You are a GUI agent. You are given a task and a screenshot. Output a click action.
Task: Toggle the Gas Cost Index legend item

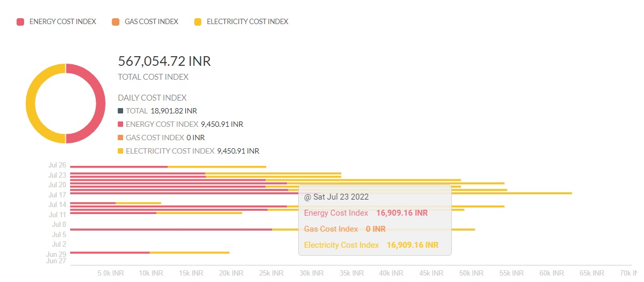[145, 22]
